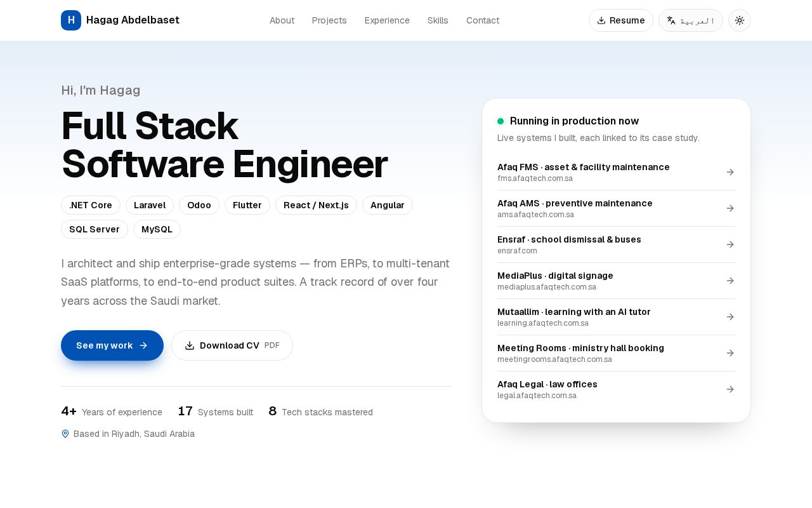Open Ensraf school dismissal & buses link
The height and width of the screenshot is (508, 812).
click(616, 244)
